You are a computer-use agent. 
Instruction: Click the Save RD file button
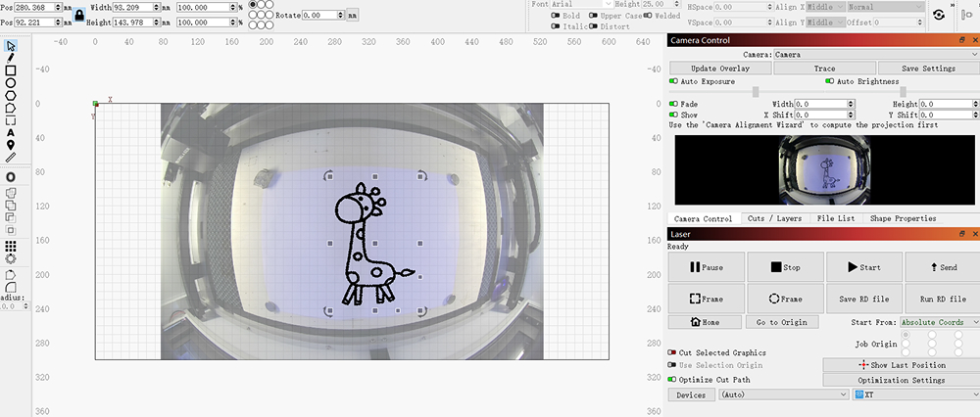(x=864, y=299)
